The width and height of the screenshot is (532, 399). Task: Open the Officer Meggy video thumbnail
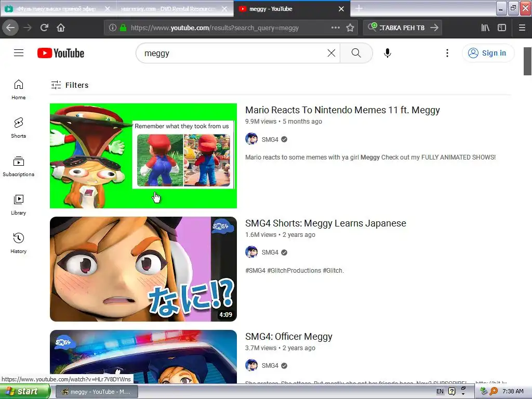coord(143,356)
